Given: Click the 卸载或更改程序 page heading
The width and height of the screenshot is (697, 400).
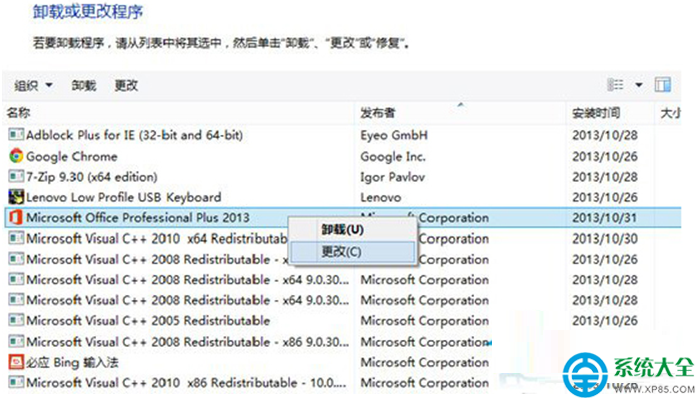Looking at the screenshot, I should tap(88, 12).
